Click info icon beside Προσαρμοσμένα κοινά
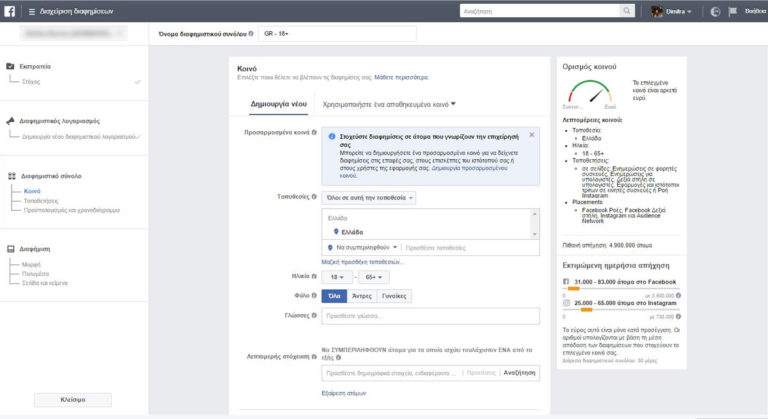The image size is (768, 419). point(314,132)
